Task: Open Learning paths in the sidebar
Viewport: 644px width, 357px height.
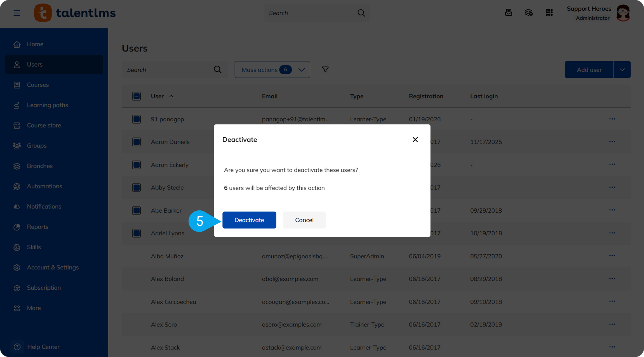Action: tap(54, 105)
